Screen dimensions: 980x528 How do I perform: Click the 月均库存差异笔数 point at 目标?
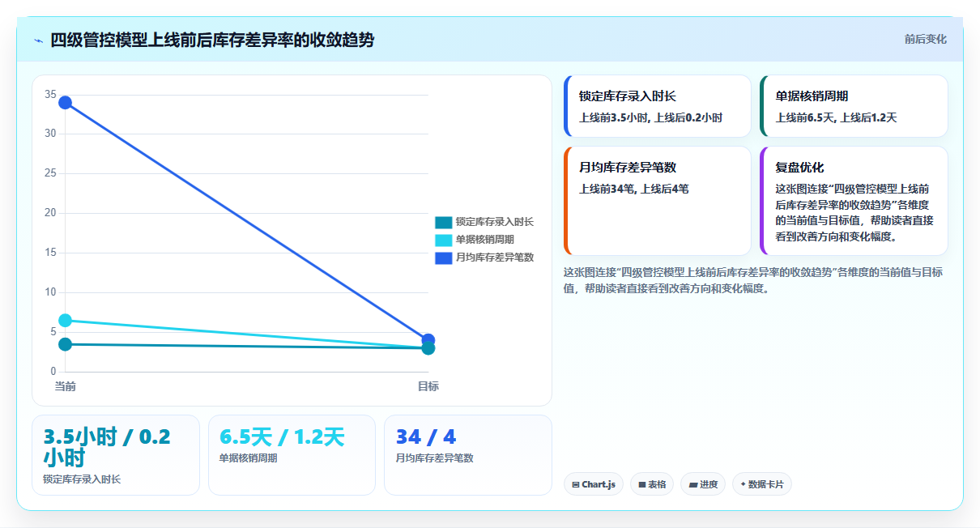(428, 340)
